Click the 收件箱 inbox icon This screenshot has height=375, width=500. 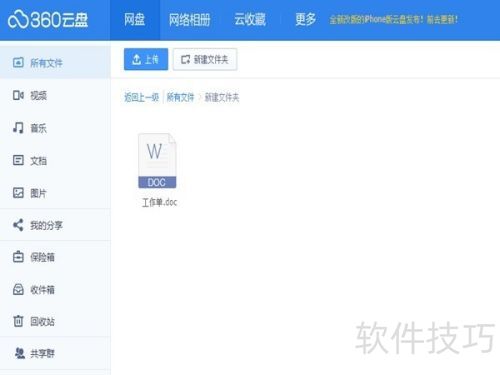18,289
